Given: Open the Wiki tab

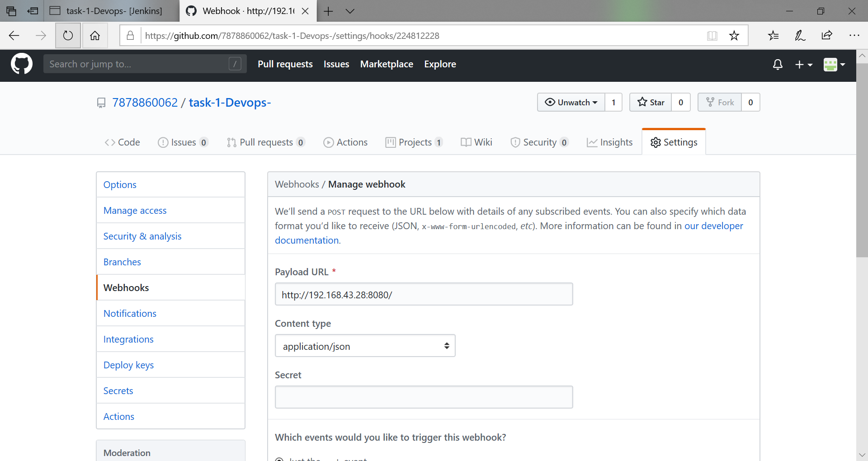Looking at the screenshot, I should click(x=476, y=142).
